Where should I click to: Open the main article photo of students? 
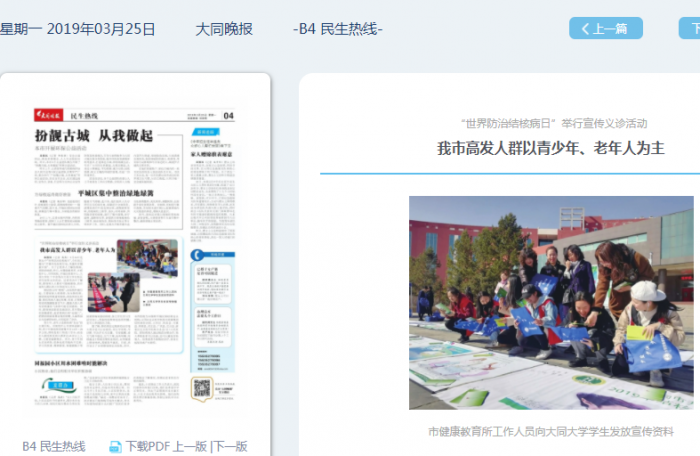pos(551,302)
